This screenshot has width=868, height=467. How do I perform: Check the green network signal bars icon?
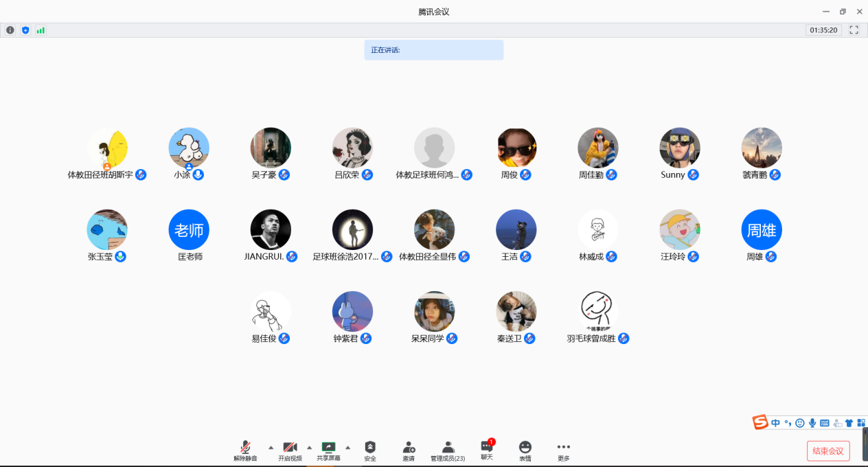(41, 30)
